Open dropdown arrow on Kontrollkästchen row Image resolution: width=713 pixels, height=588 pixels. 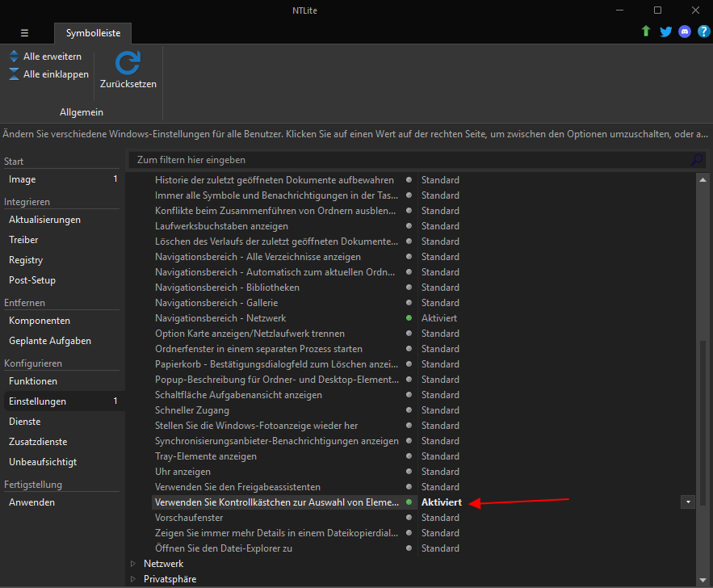[x=688, y=502]
